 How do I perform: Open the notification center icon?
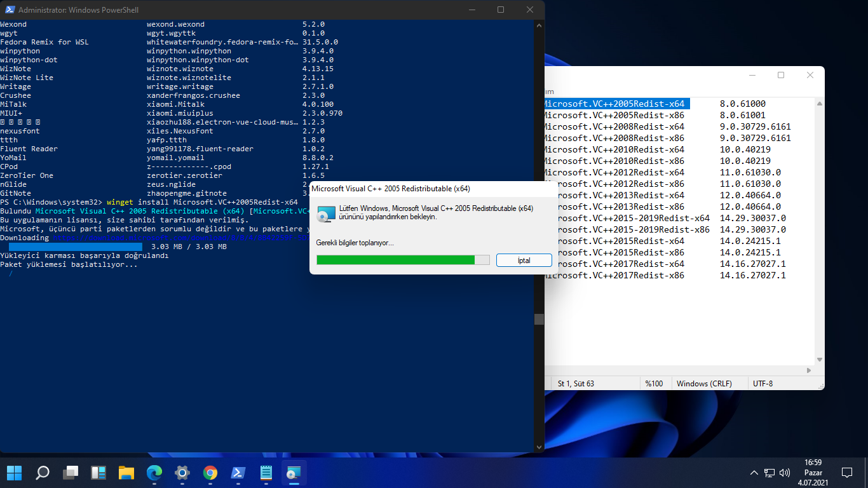coord(846,473)
